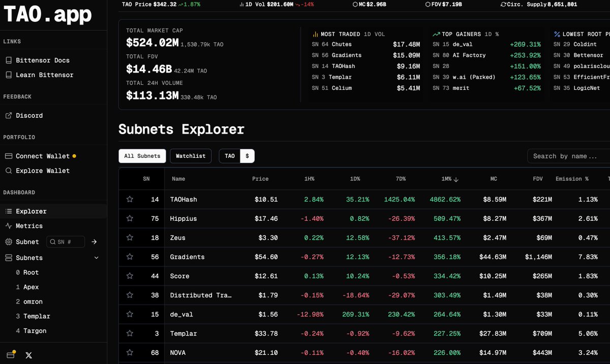Open the X (Twitter) icon in sidebar footer
Viewport: 610px width, 364px height.
[x=28, y=355]
